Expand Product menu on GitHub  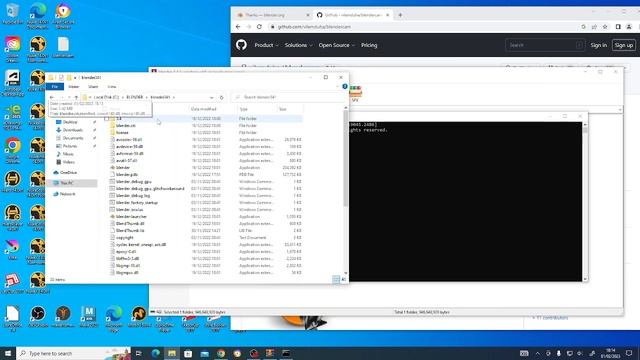(x=266, y=45)
